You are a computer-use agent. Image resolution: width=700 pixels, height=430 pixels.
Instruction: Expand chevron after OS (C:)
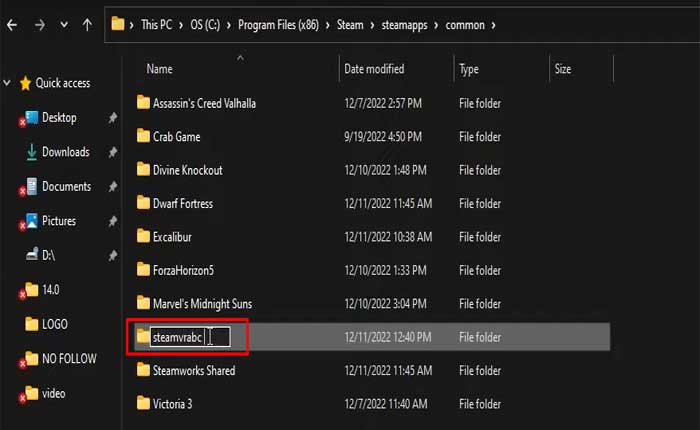tap(229, 25)
